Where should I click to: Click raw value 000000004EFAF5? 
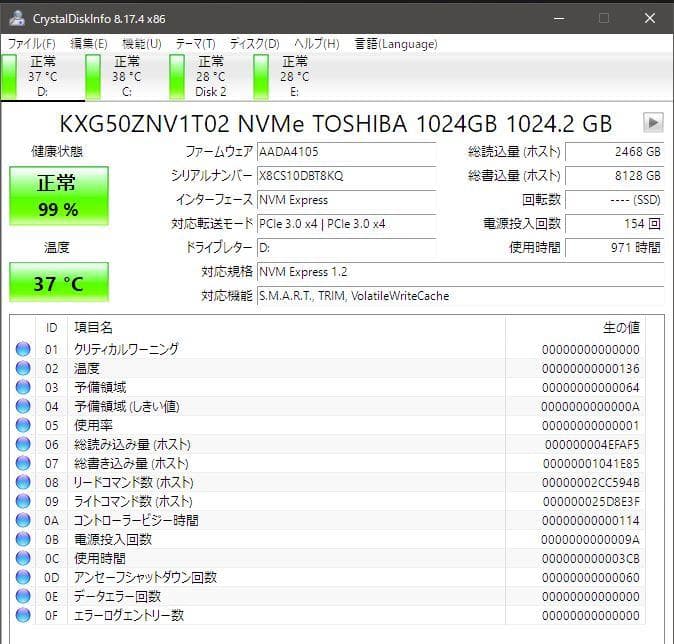coord(592,444)
